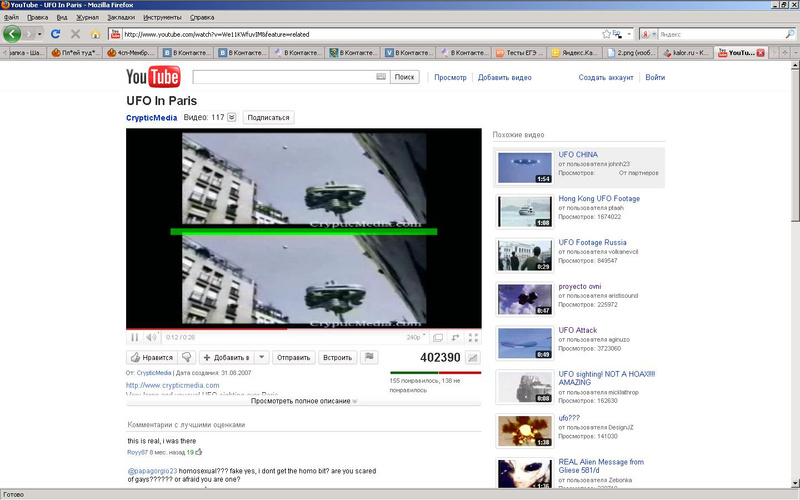Reload the page with the refresh icon
800x500 pixels.
tap(56, 34)
